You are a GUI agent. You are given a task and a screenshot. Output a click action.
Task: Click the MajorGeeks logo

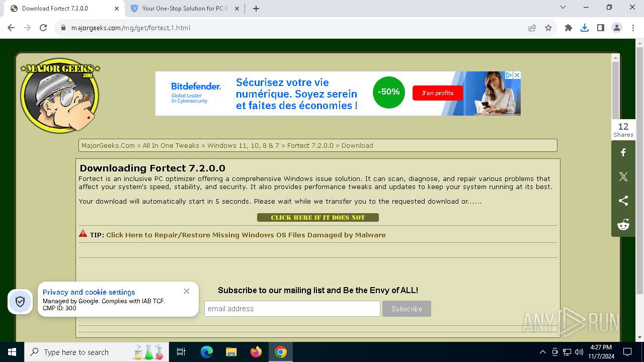coord(60,97)
